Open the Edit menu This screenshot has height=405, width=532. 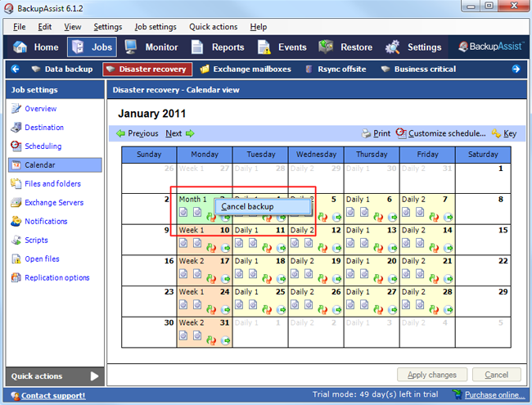[x=44, y=27]
